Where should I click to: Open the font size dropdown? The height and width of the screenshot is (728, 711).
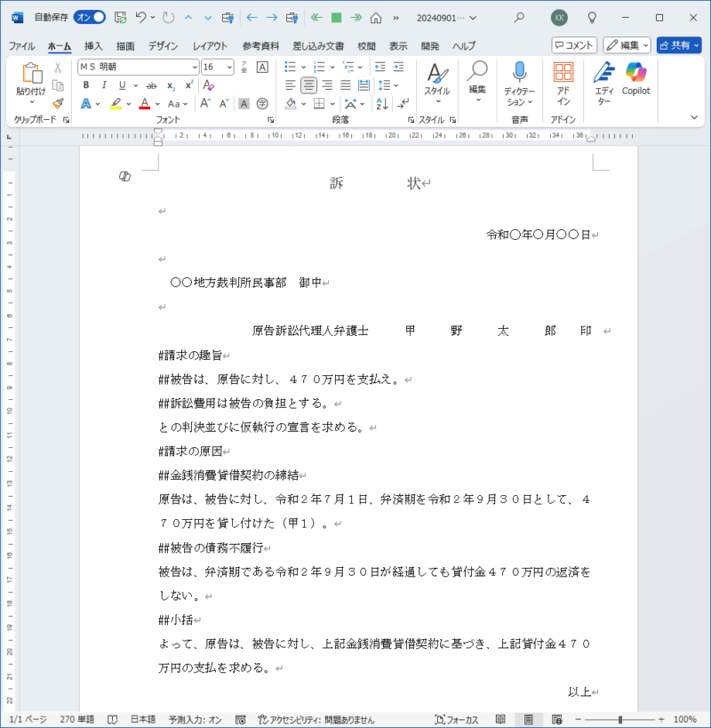[x=229, y=68]
